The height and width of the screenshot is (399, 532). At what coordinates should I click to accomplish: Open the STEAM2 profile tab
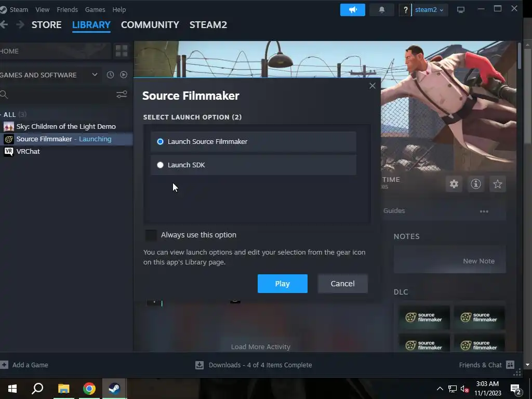tap(208, 25)
